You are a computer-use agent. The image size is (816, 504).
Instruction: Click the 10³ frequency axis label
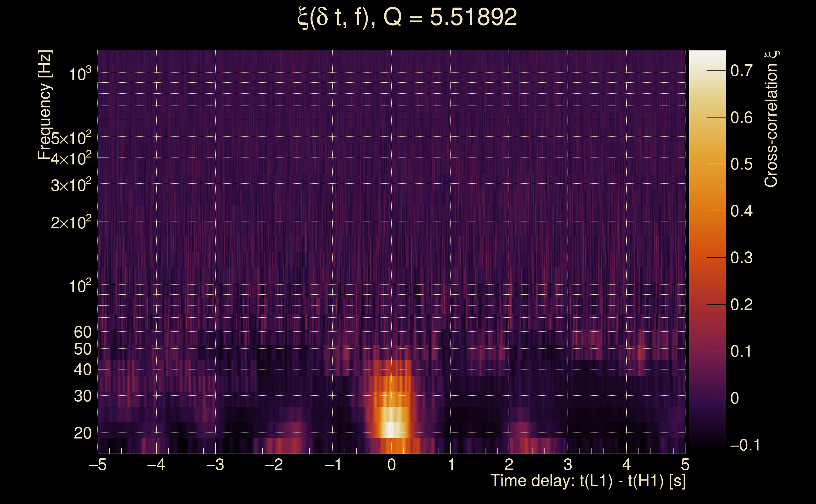(x=80, y=74)
